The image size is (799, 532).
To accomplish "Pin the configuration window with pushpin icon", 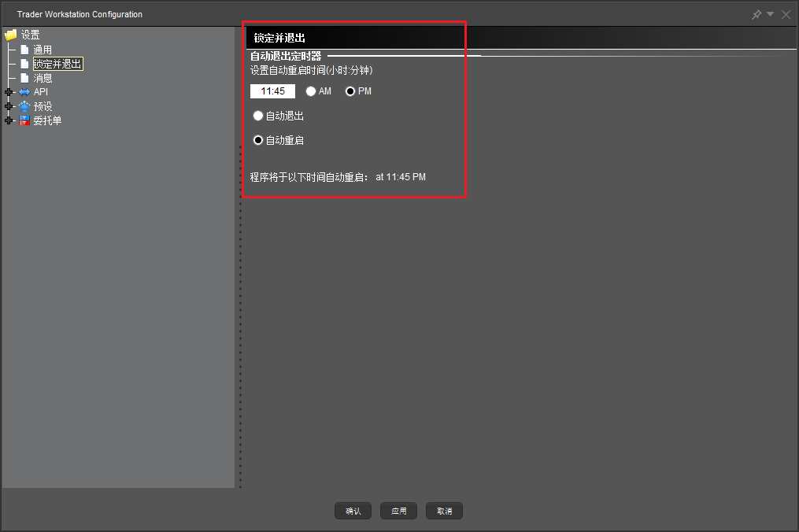I will tap(756, 14).
